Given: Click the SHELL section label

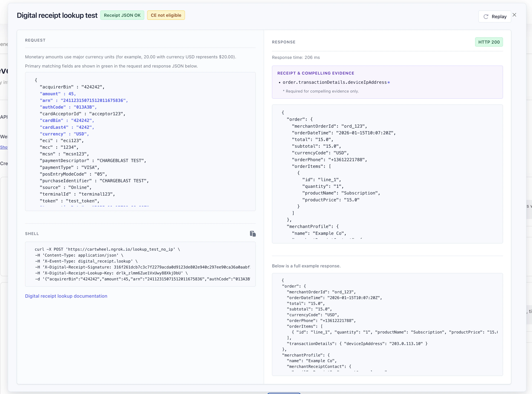Looking at the screenshot, I should tap(32, 234).
